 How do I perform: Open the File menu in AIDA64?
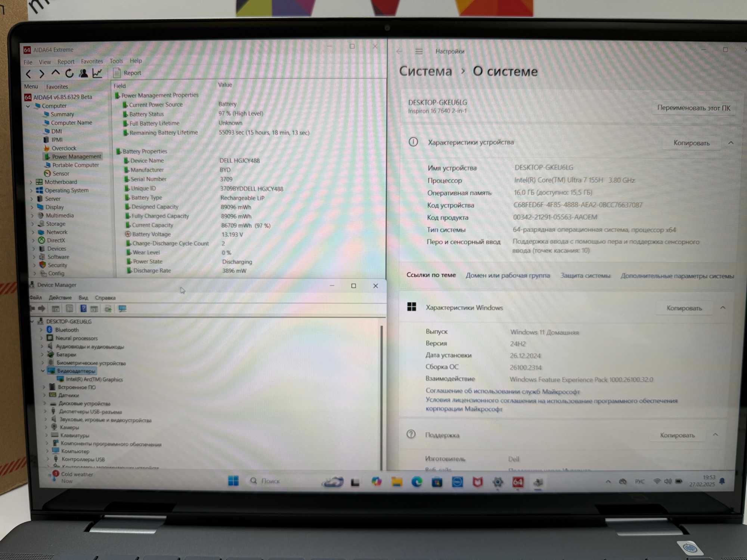(x=28, y=62)
